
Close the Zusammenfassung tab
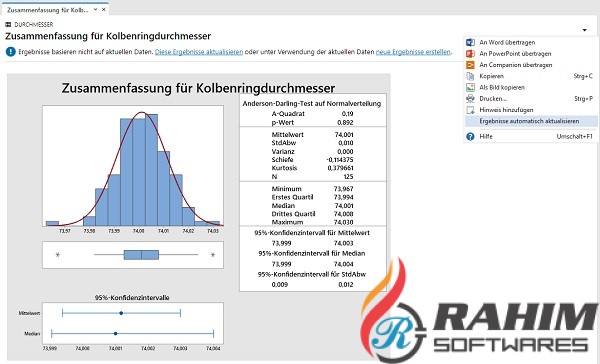(x=104, y=10)
